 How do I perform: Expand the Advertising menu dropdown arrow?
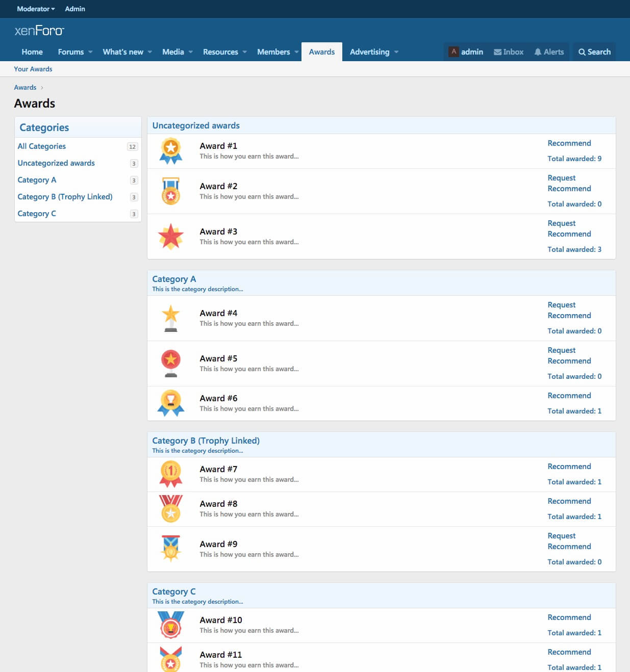396,52
